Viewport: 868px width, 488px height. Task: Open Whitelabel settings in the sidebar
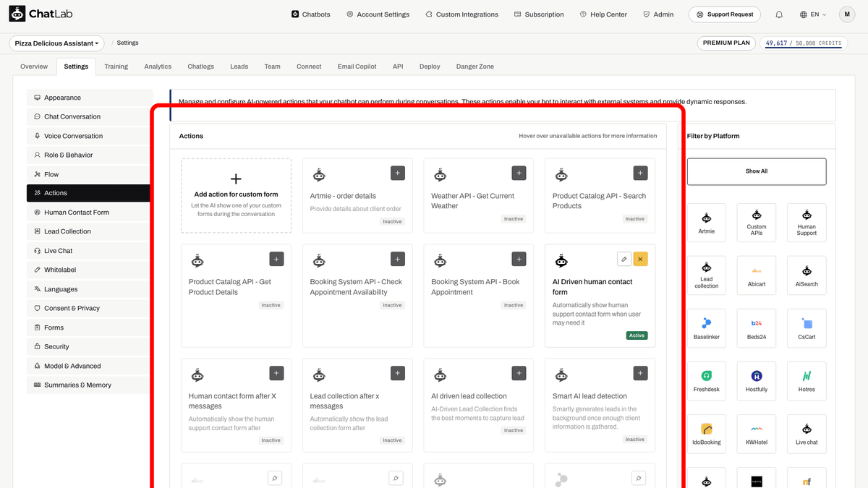coord(88,270)
